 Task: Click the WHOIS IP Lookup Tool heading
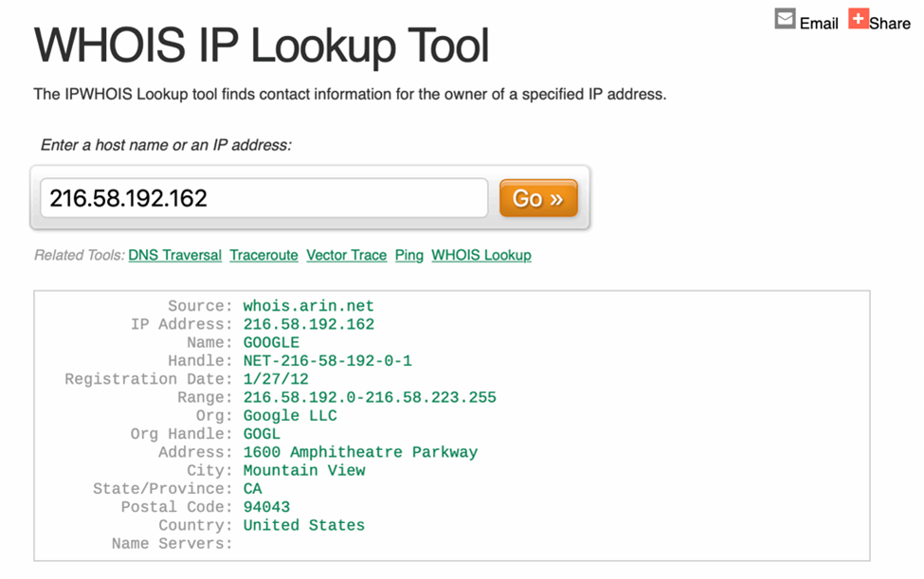[261, 44]
